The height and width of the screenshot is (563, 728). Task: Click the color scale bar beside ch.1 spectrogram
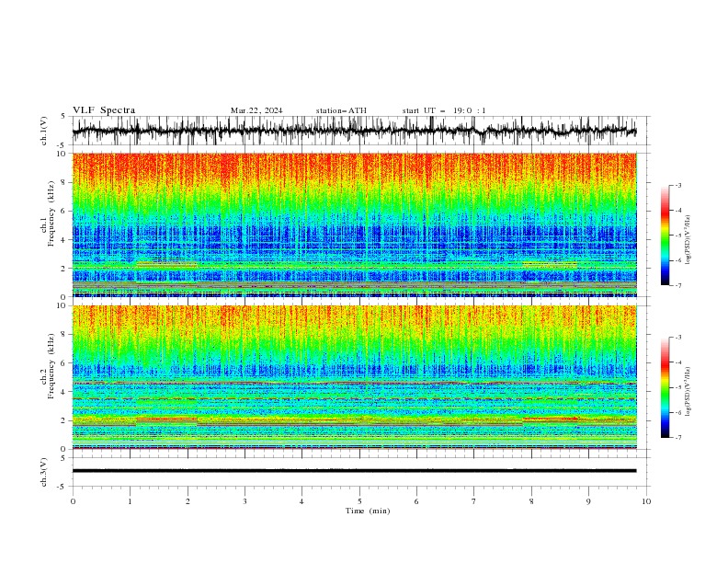tap(665, 236)
